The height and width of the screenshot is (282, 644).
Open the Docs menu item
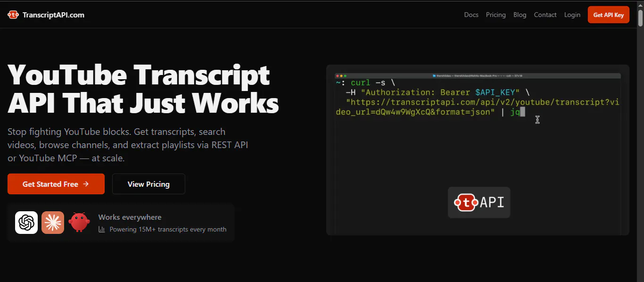pyautogui.click(x=471, y=15)
